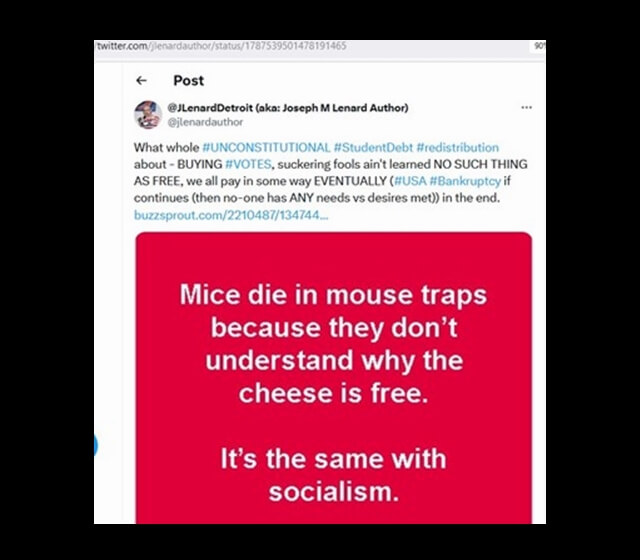640x560 pixels.
Task: Open the three-dot more options menu
Action: pos(526,108)
